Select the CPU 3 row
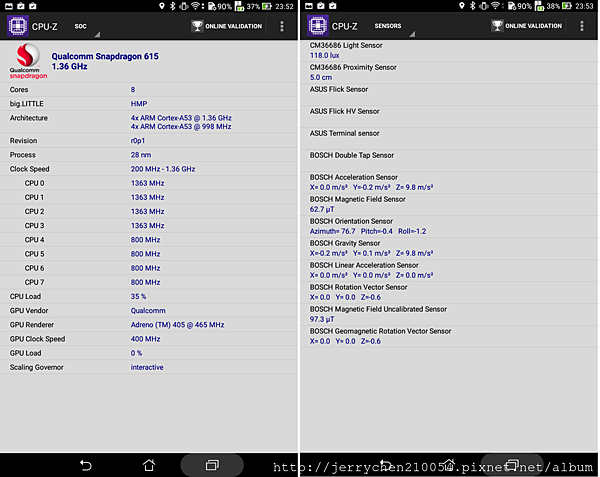The width and height of the screenshot is (600, 477). 149,226
